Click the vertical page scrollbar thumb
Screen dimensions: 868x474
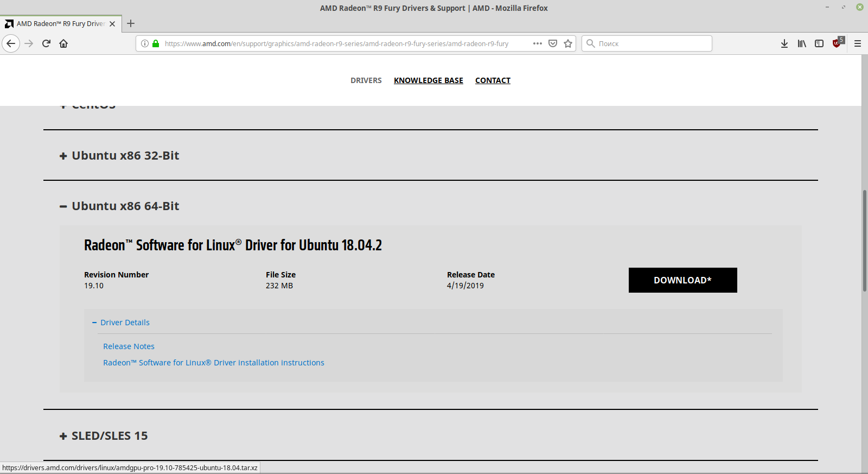864,241
